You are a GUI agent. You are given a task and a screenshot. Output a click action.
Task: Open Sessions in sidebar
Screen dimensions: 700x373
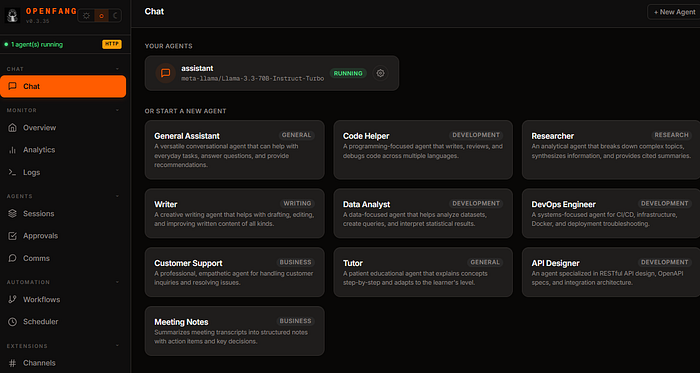(x=63, y=214)
